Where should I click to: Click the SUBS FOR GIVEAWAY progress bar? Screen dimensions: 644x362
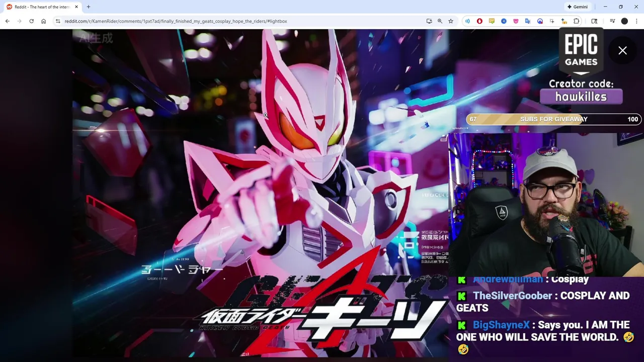pyautogui.click(x=554, y=119)
